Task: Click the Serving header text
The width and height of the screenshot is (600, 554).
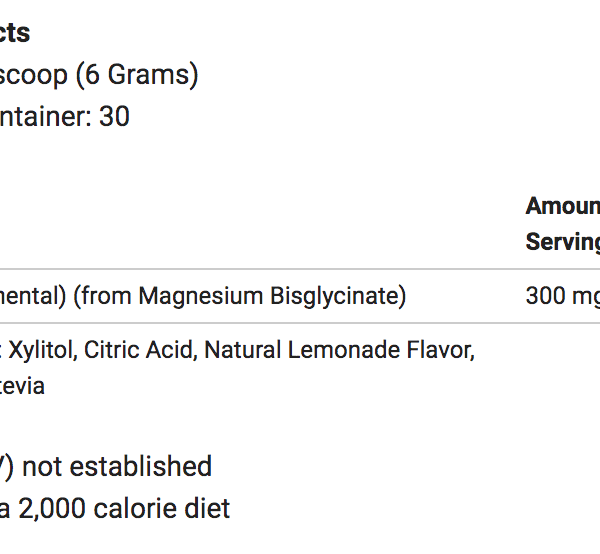Action: coord(562,242)
